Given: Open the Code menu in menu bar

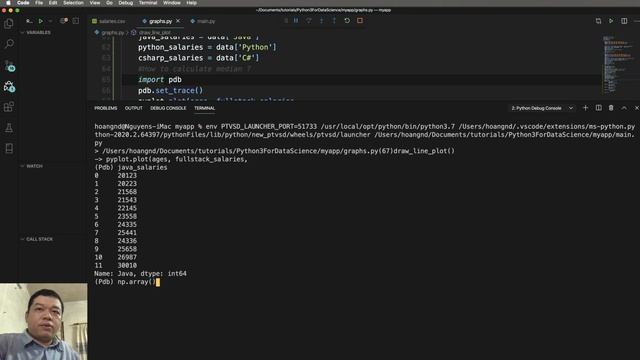Looking at the screenshot, I should click(23, 3).
